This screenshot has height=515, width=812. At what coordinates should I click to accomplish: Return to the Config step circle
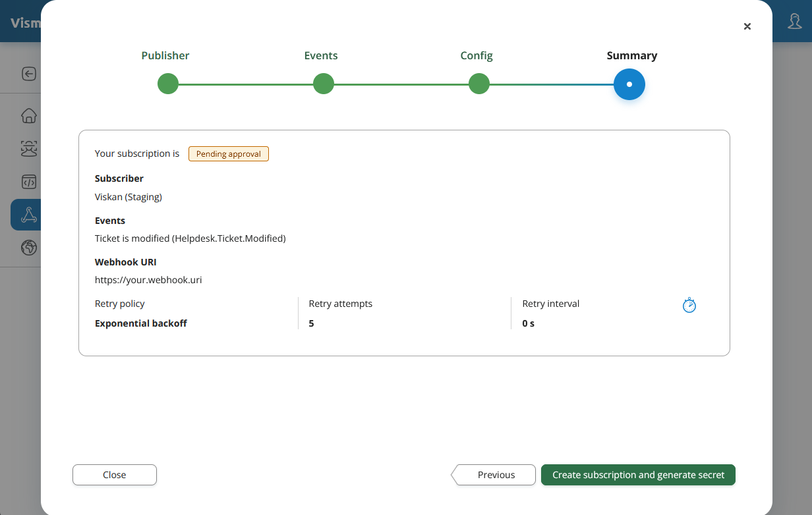pos(478,84)
